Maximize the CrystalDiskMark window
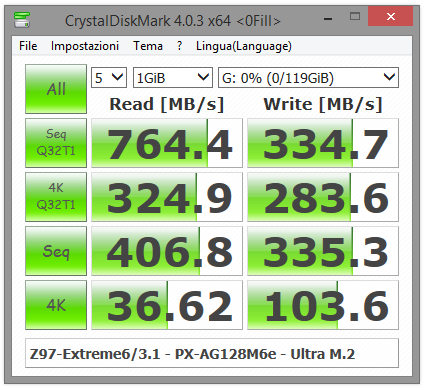This screenshot has height=390, width=425. click(x=355, y=17)
